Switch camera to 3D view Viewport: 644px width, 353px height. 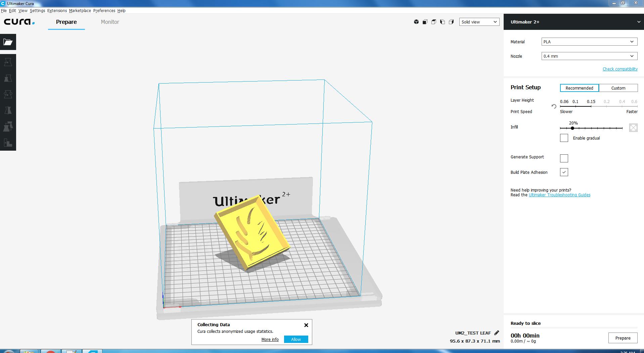coord(416,22)
